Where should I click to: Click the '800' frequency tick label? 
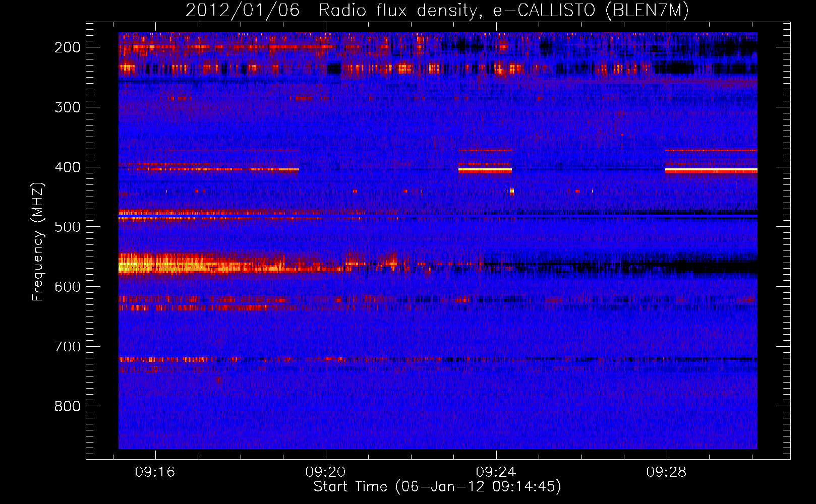(68, 406)
